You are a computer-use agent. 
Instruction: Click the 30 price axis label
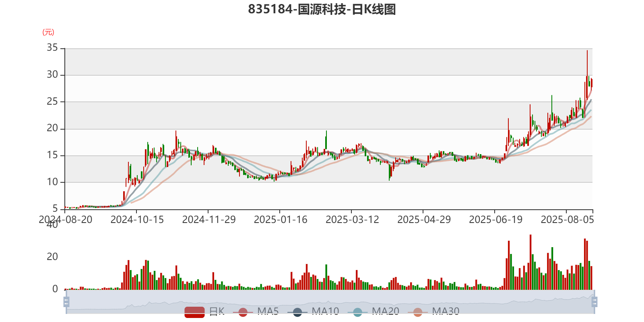(52, 74)
